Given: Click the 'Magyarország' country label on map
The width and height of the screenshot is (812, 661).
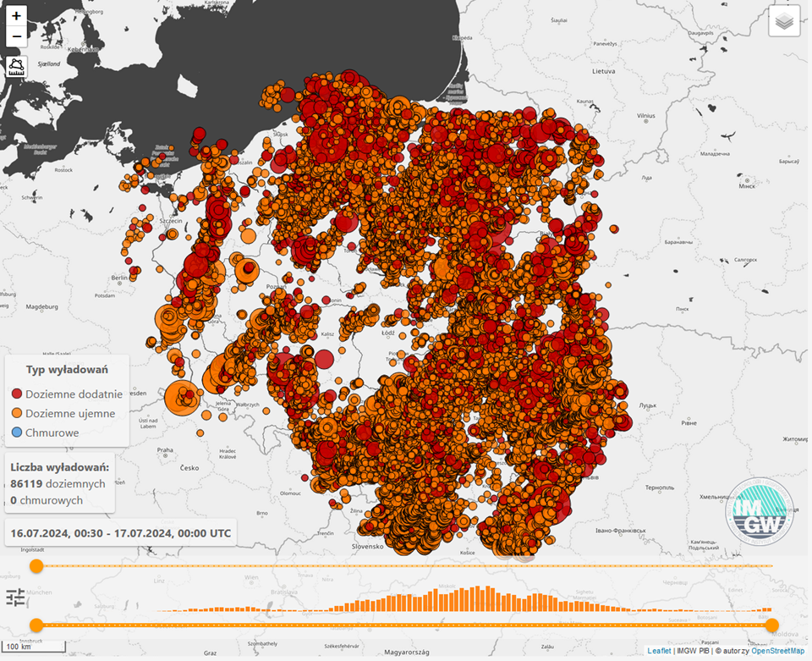Looking at the screenshot, I should click(407, 653).
